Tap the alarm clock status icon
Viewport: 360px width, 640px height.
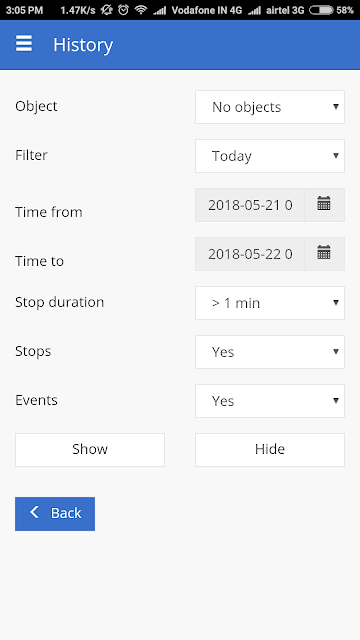[x=123, y=10]
